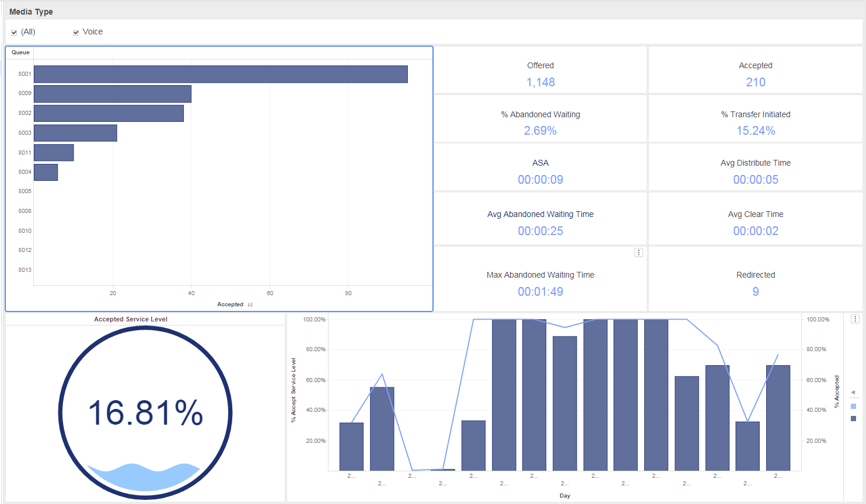
Task: Open the Max Abandoned Waiting Time options menu
Action: pos(638,253)
